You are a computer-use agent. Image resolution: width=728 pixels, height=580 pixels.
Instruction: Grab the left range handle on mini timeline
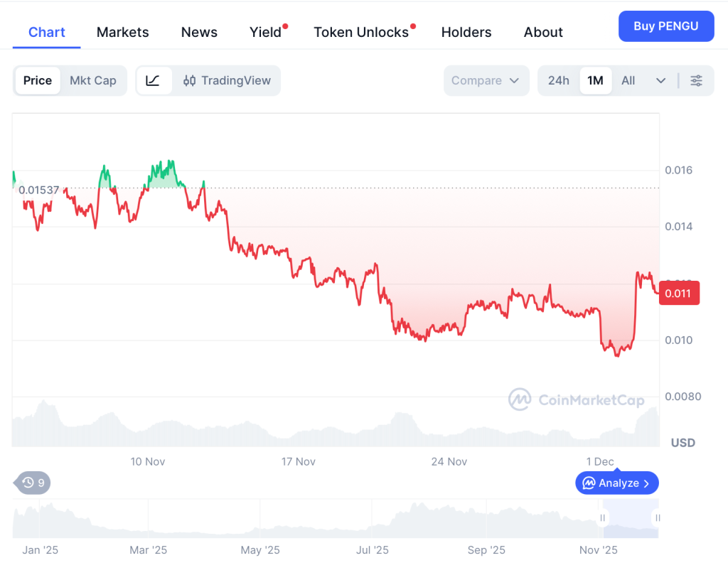coord(603,518)
